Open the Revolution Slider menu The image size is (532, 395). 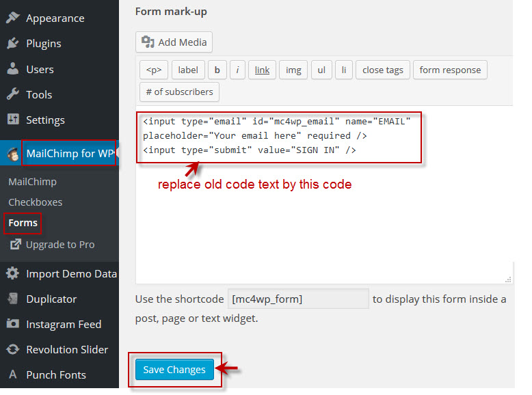[67, 350]
